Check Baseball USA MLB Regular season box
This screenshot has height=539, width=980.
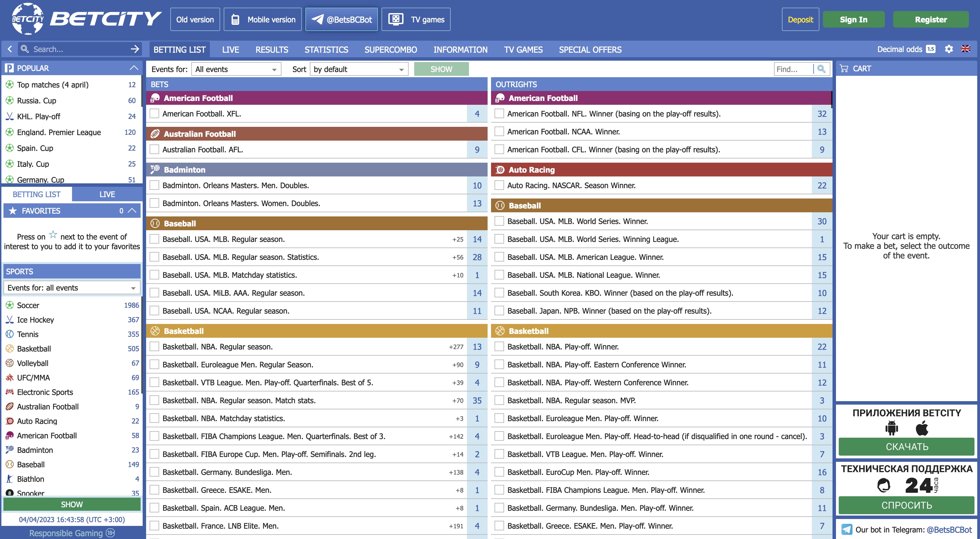(x=154, y=239)
